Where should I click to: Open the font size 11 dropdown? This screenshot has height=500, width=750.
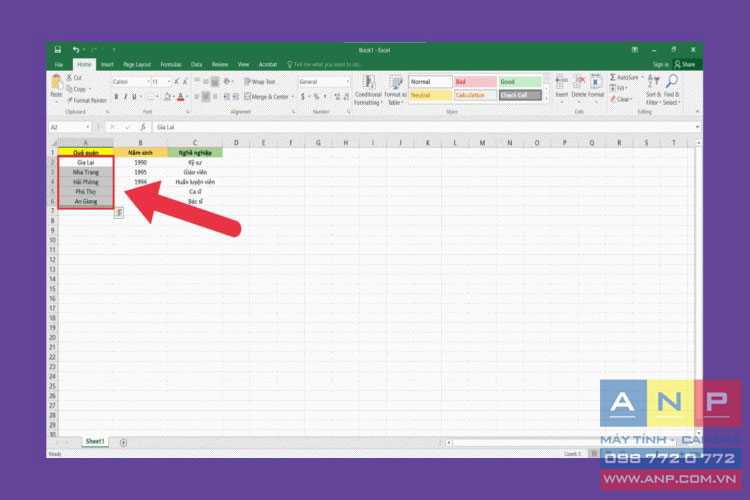click(168, 82)
